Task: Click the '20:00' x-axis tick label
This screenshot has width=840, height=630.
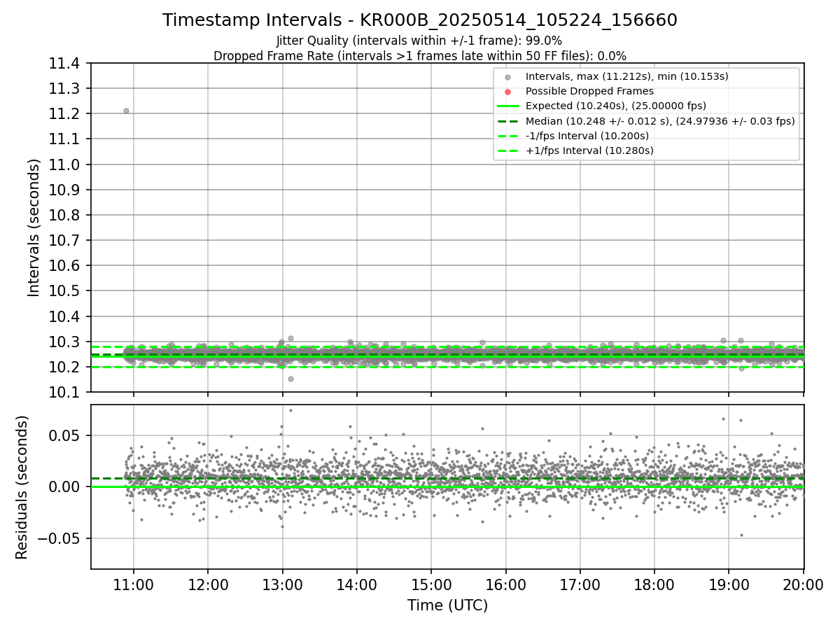Action: pos(803,584)
